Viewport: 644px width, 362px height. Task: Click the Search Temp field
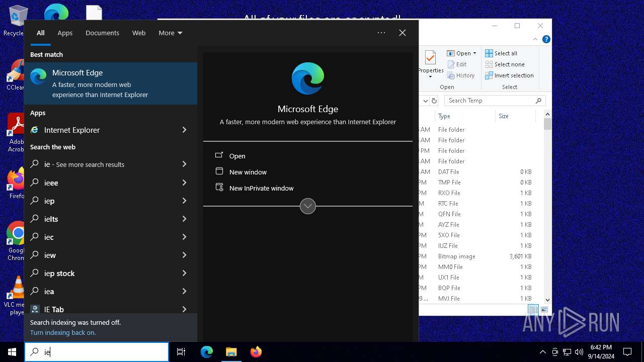(495, 101)
